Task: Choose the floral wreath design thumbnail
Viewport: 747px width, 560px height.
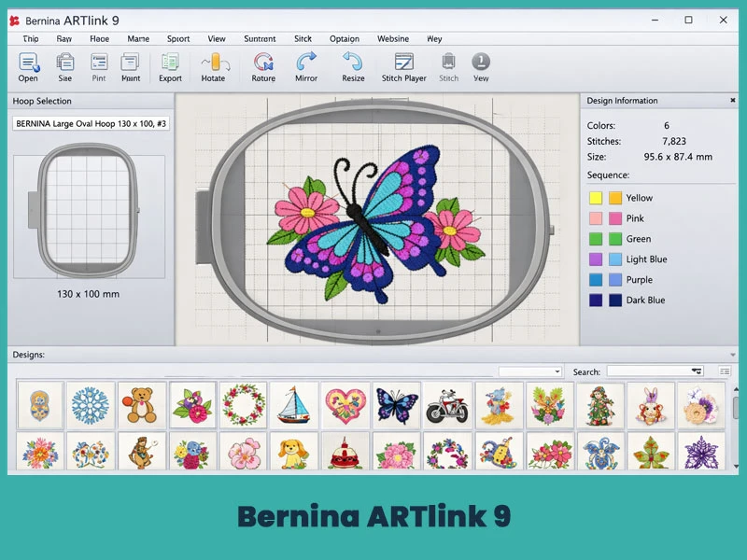Action: point(243,405)
